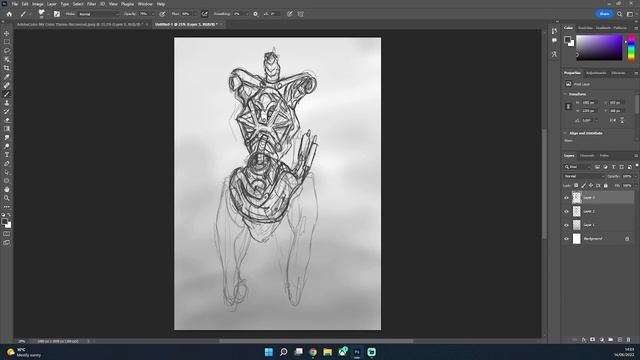
Task: Open the brush settings panel icon
Action: (57, 14)
